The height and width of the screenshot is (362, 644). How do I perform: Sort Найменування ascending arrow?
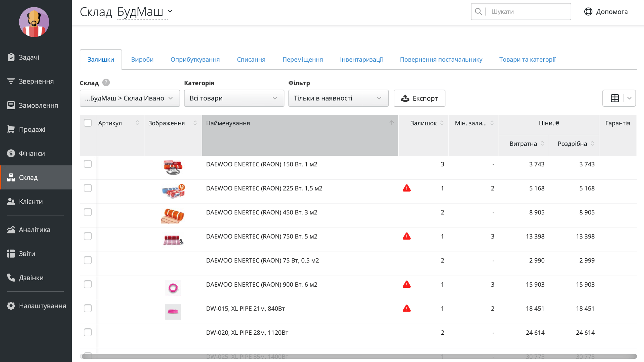pos(392,123)
